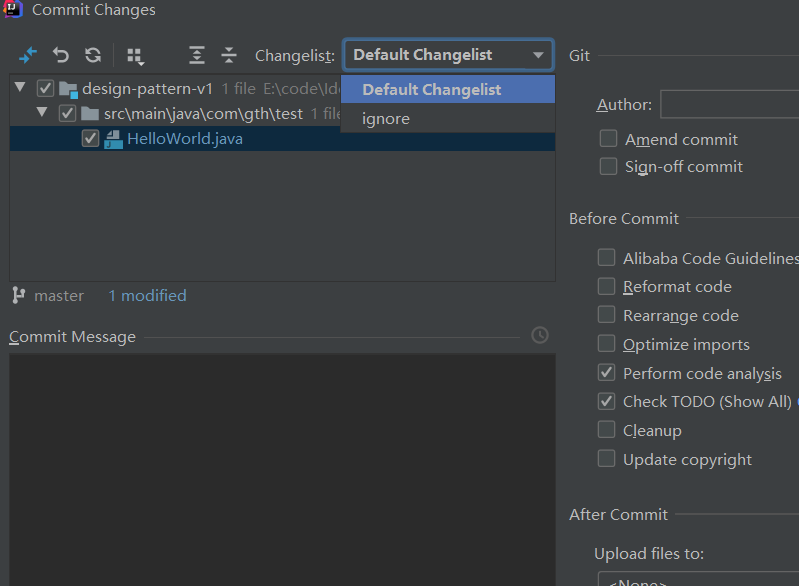Image resolution: width=799 pixels, height=586 pixels.
Task: Enable Rearrange code option
Action: tap(606, 315)
